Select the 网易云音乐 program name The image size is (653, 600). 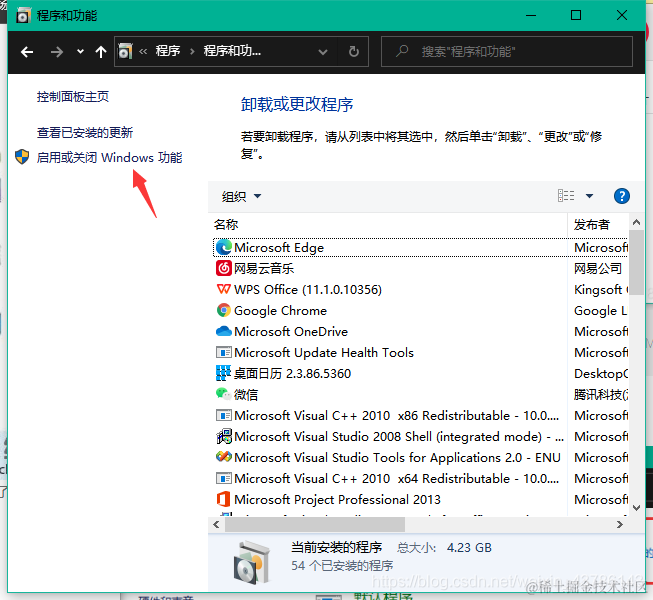264,269
